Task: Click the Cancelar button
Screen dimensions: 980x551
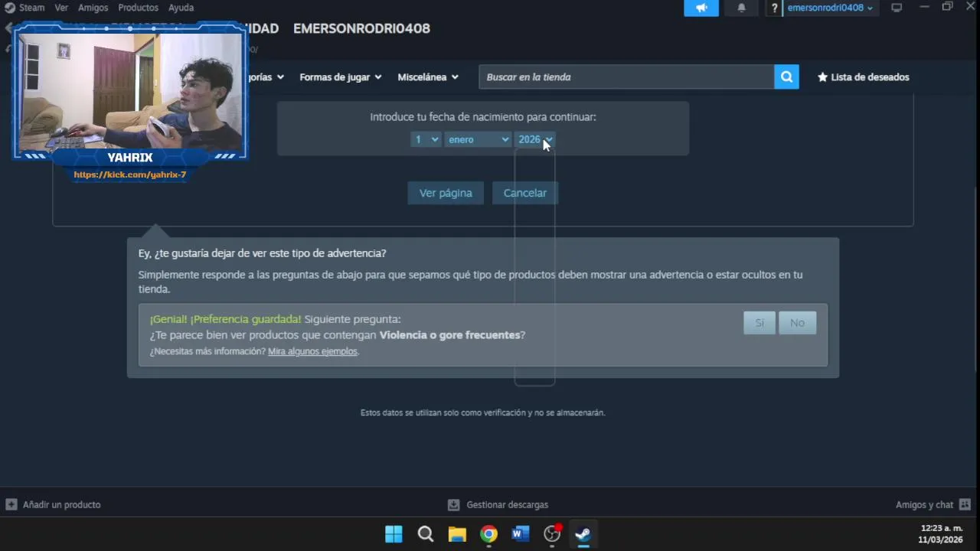Action: [524, 193]
